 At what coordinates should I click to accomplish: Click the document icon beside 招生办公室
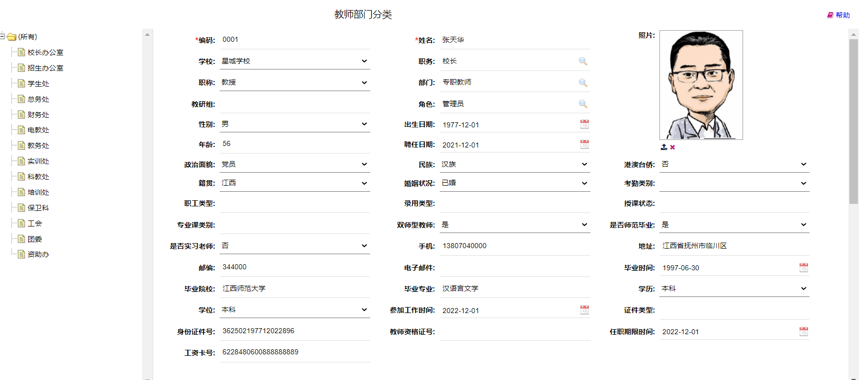(x=21, y=67)
